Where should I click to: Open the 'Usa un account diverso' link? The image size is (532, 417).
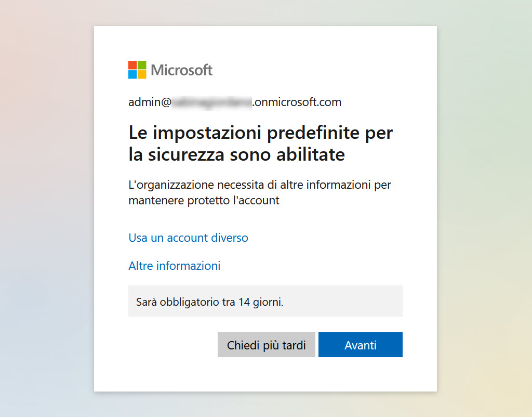coord(188,238)
